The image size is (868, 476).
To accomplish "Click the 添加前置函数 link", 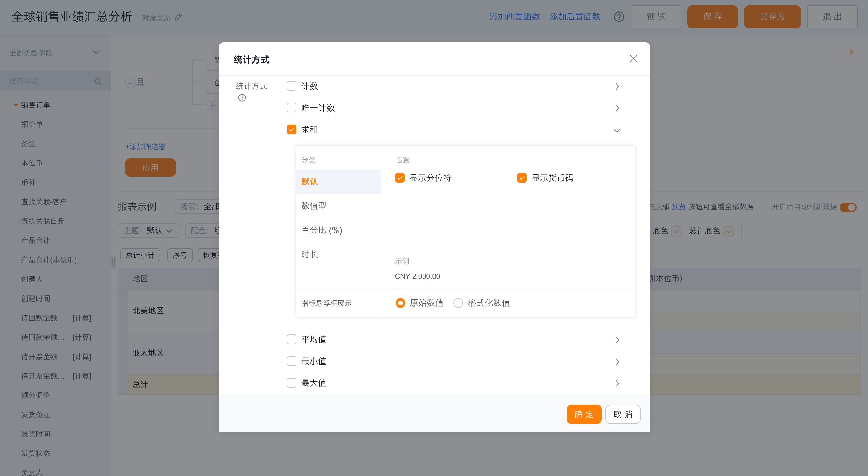I will coord(514,17).
